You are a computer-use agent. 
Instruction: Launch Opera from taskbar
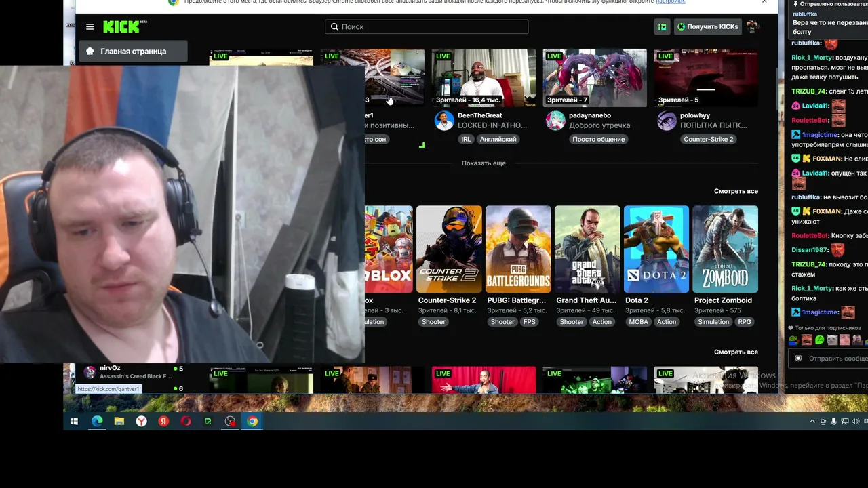click(x=186, y=422)
